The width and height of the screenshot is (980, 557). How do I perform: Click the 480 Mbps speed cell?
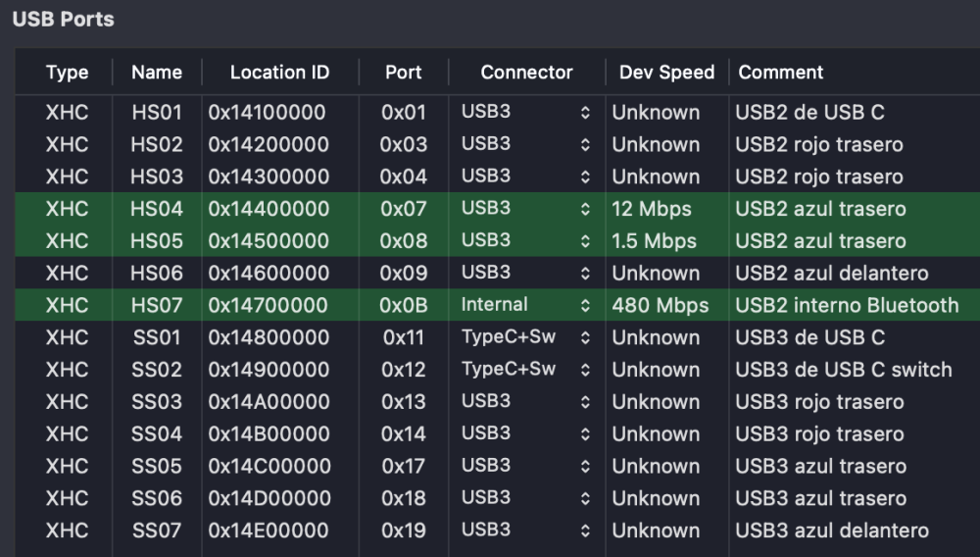660,306
